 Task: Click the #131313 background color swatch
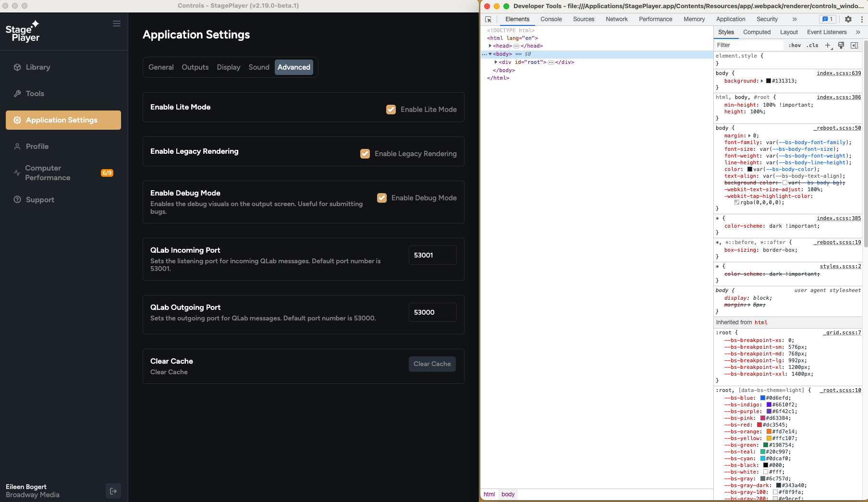coord(769,81)
